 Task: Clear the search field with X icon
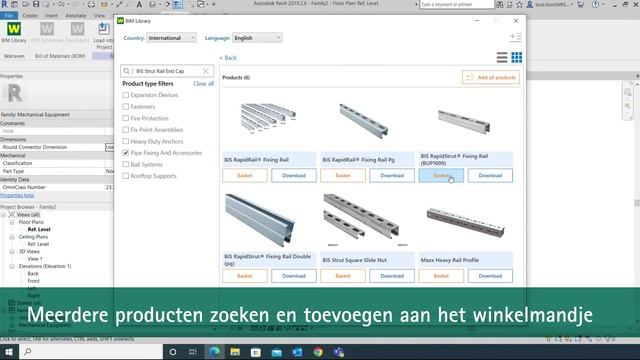(206, 71)
